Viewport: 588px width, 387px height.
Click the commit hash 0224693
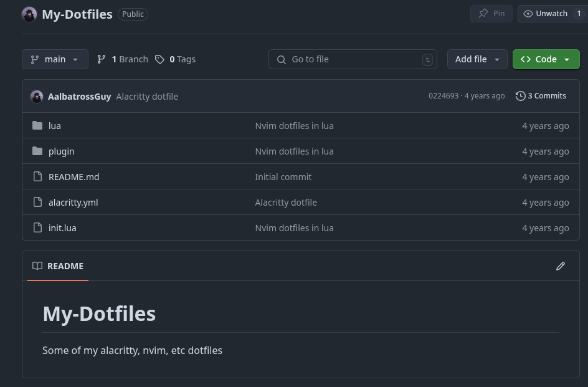click(443, 95)
